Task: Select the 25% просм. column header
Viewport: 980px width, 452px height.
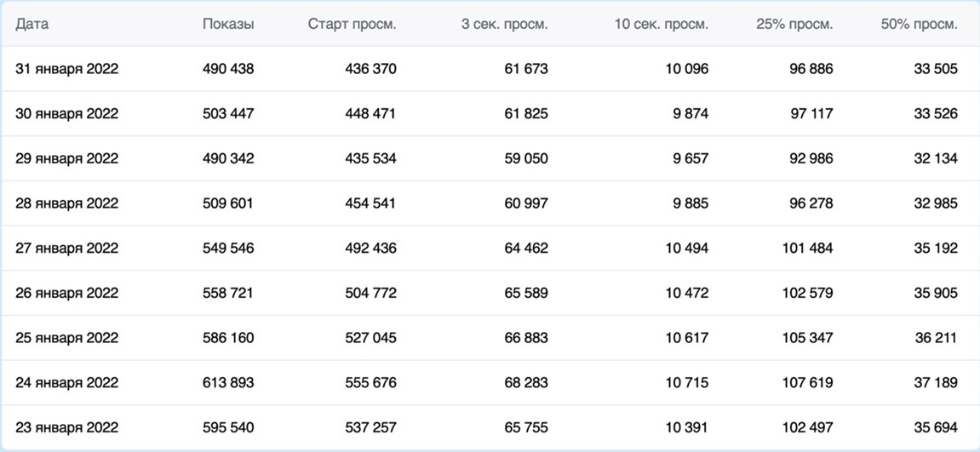Action: 794,25
